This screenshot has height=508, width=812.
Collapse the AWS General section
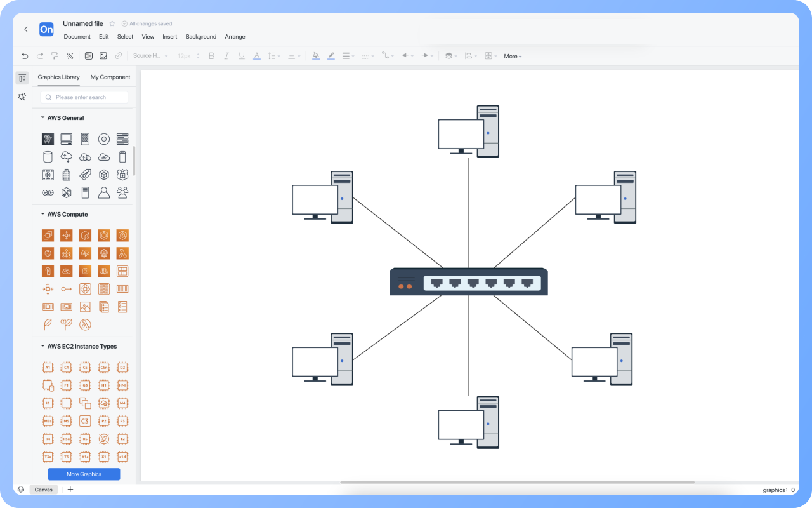(x=43, y=117)
